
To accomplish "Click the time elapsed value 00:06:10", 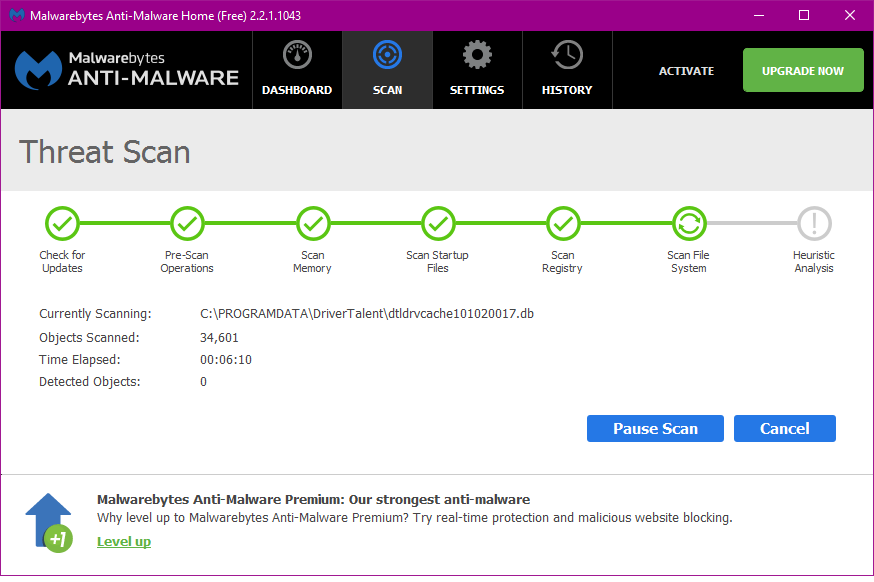I will click(x=226, y=360).
